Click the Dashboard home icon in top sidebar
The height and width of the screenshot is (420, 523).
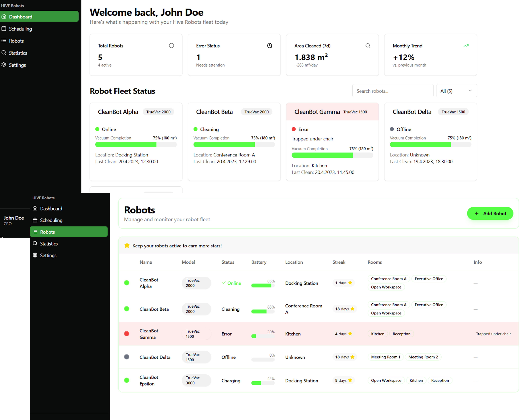(x=4, y=16)
